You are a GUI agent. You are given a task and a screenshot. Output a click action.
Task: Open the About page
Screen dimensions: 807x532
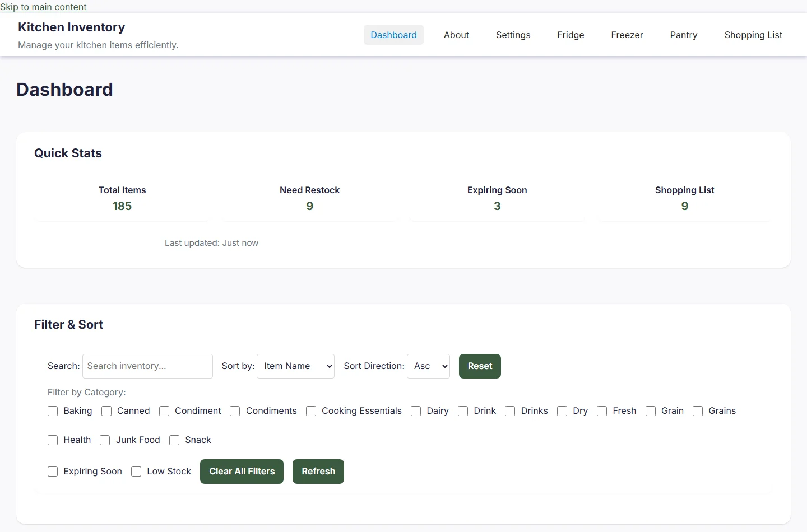click(456, 35)
